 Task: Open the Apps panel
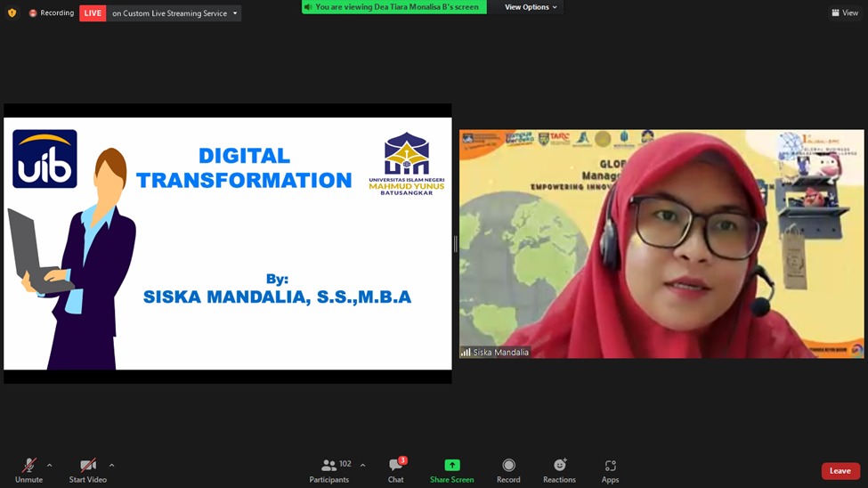click(610, 470)
